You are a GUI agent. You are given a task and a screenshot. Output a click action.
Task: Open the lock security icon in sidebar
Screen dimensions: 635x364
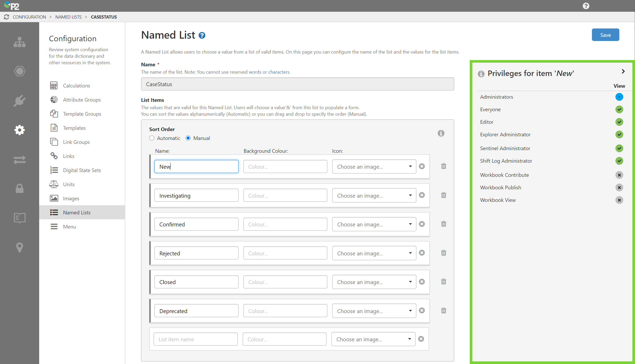[20, 188]
